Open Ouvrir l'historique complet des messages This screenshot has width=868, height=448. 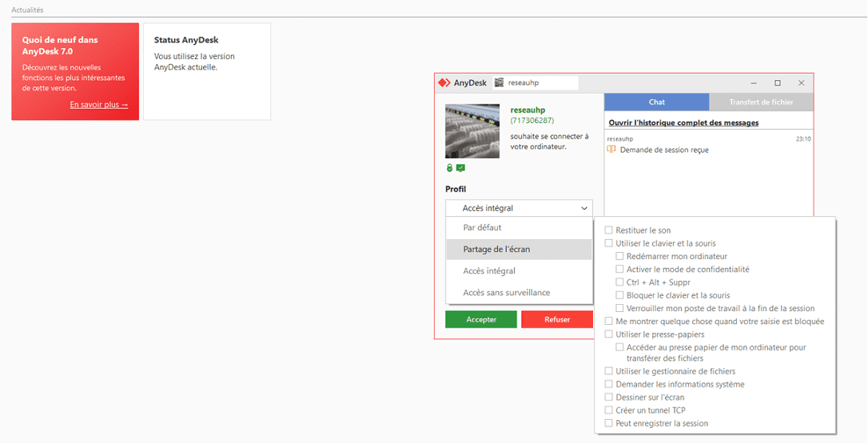click(683, 123)
